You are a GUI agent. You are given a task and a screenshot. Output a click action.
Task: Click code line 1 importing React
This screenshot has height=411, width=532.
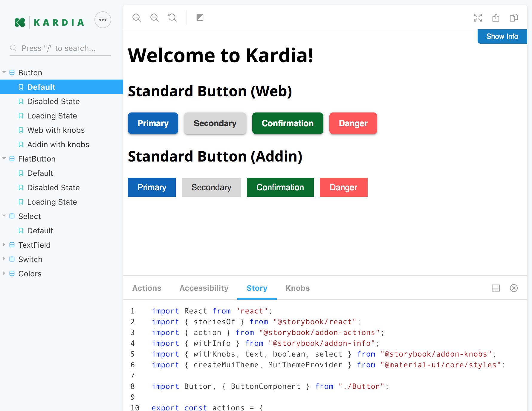pos(212,311)
